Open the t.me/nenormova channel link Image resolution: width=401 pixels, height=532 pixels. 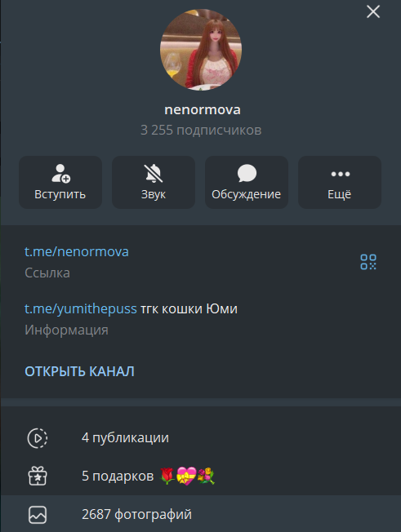[77, 252]
